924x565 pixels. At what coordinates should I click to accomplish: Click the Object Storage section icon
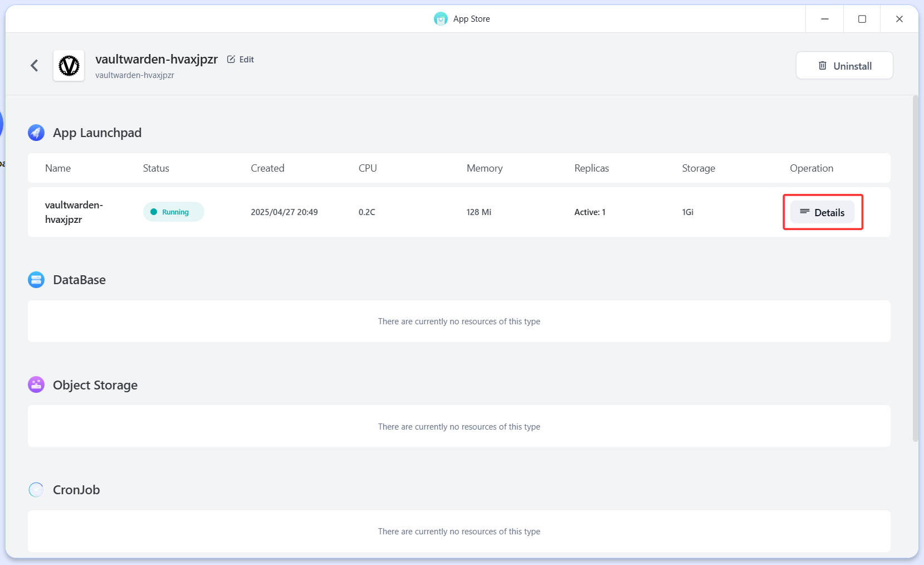point(36,384)
